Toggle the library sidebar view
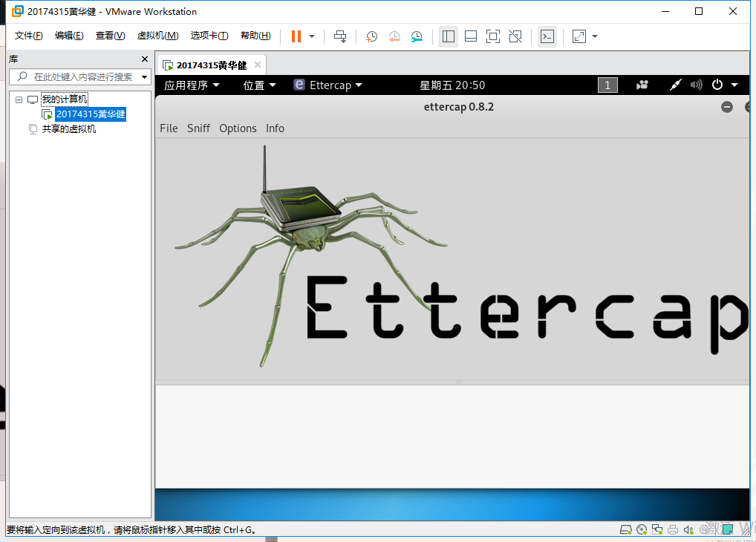 (x=449, y=36)
